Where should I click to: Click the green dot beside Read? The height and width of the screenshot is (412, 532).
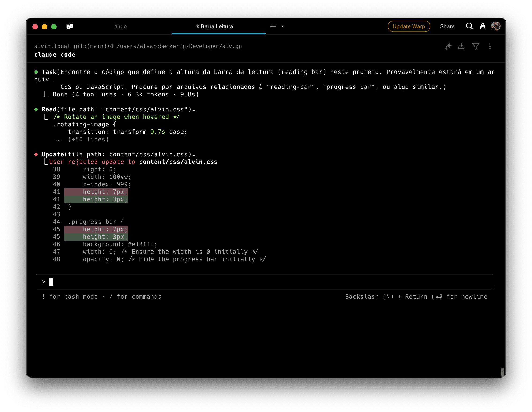click(36, 109)
